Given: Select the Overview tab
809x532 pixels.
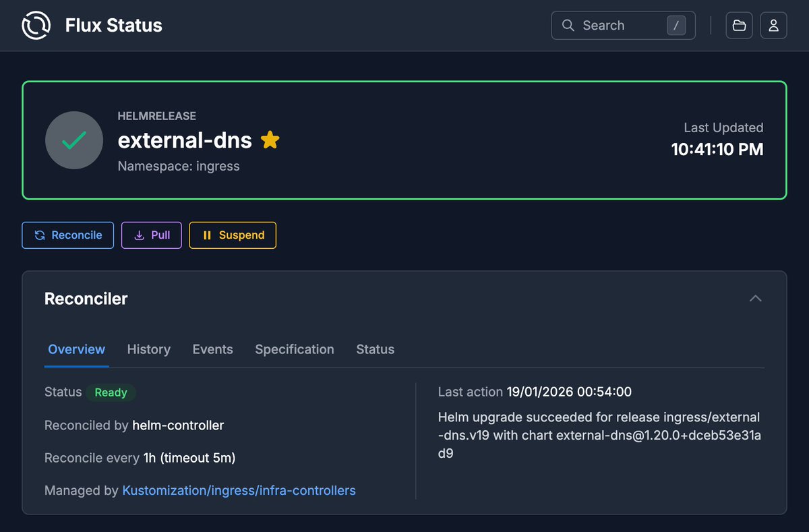Looking at the screenshot, I should coord(77,349).
